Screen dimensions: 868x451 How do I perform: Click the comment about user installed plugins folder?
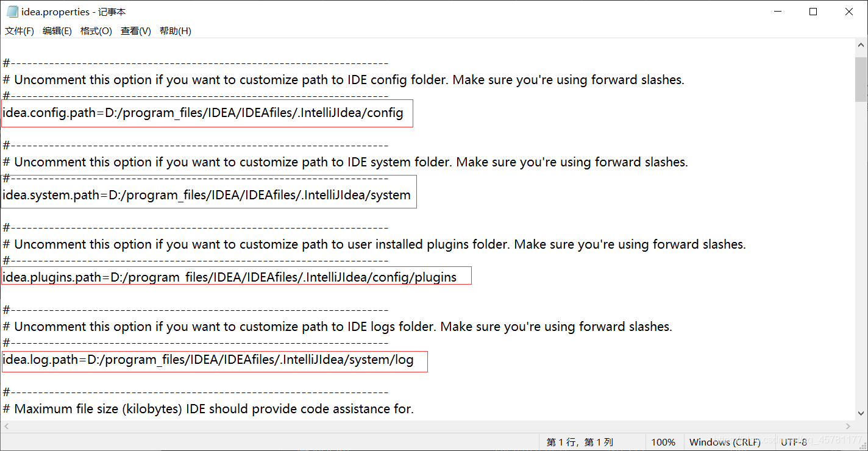point(374,244)
